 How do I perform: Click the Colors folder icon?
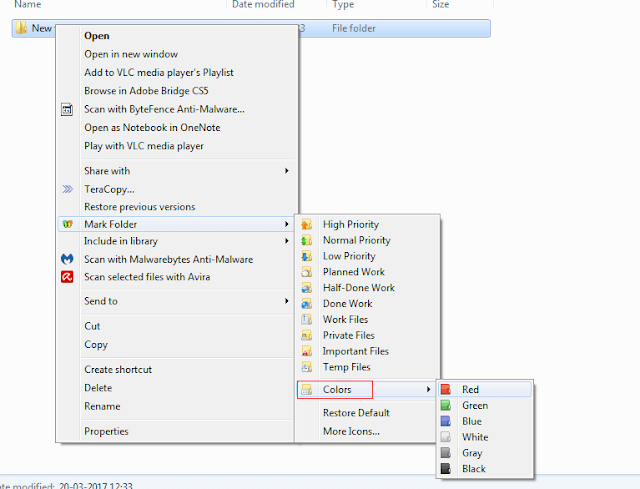[307, 389]
